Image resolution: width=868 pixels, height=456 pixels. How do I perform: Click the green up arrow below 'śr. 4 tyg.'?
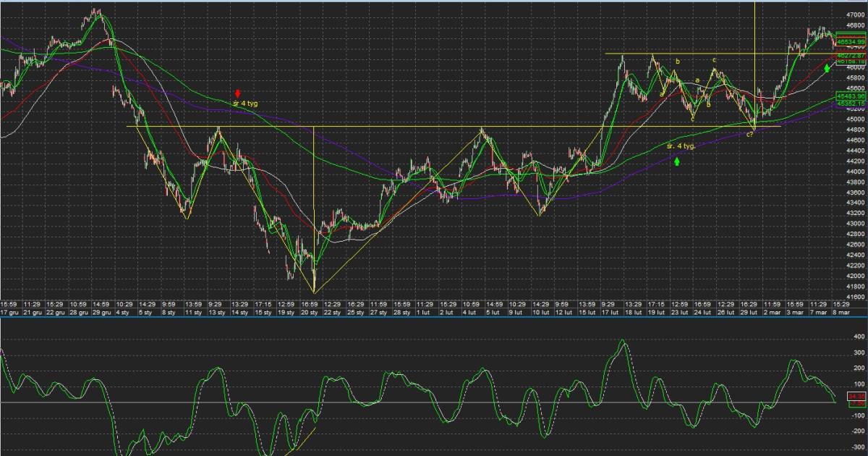(x=677, y=161)
